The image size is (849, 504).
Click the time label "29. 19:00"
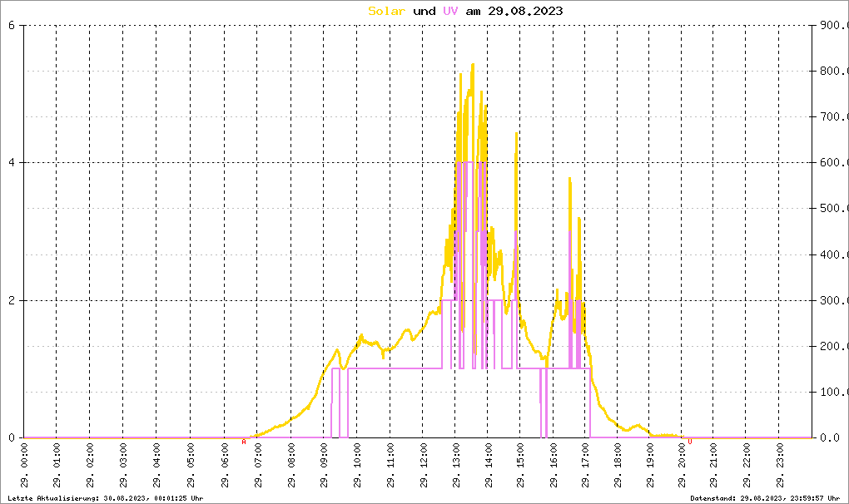[x=650, y=466]
